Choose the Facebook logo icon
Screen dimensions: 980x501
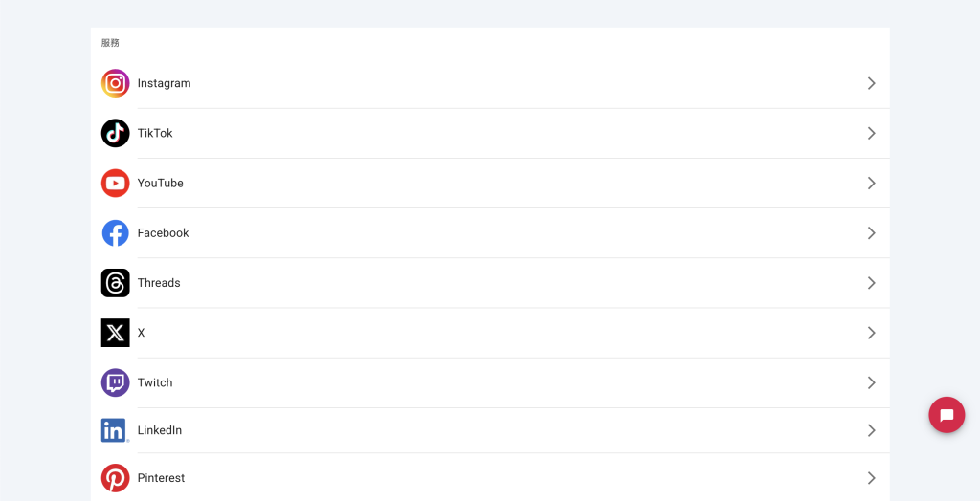click(x=115, y=233)
